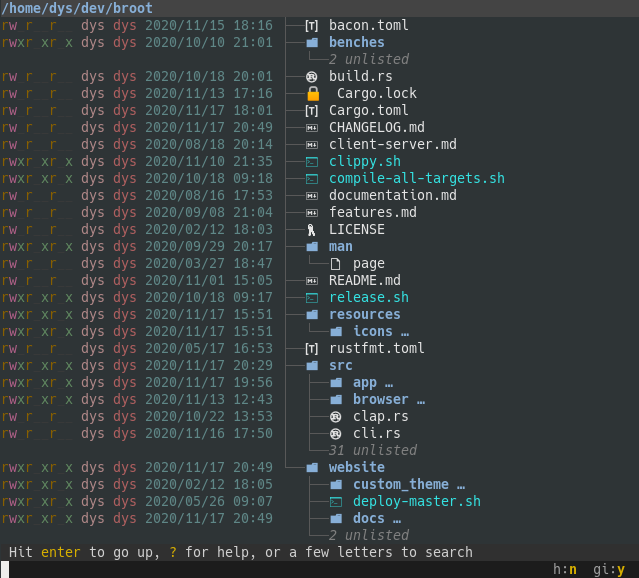Click the build.rs row permissions text

point(37,77)
